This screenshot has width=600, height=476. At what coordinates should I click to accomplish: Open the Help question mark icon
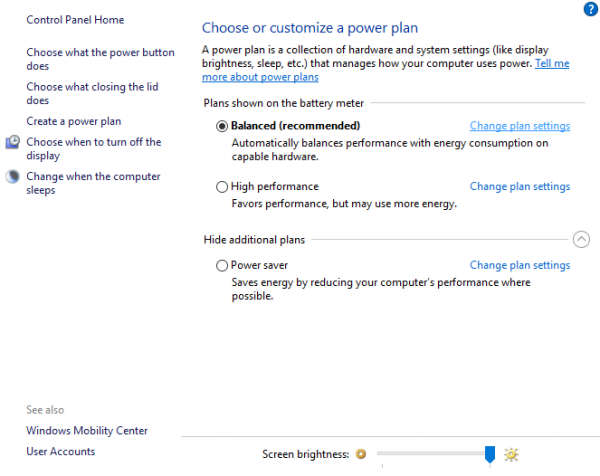pyautogui.click(x=590, y=9)
